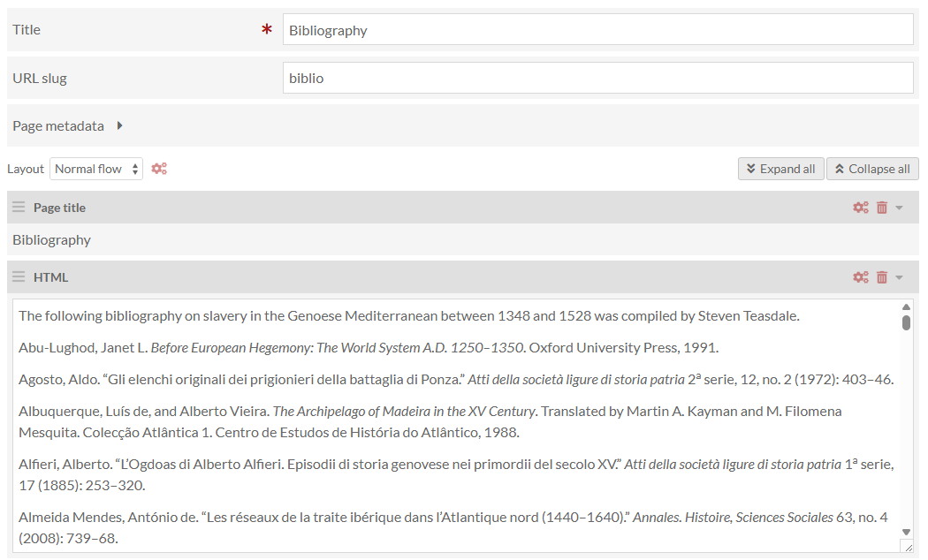The image size is (928, 560).
Task: Open settings for the Page title block
Action: point(860,208)
